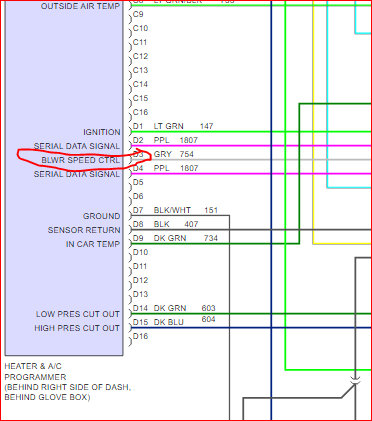The width and height of the screenshot is (372, 421).
Task: Select pin label D10
Action: pos(140,252)
